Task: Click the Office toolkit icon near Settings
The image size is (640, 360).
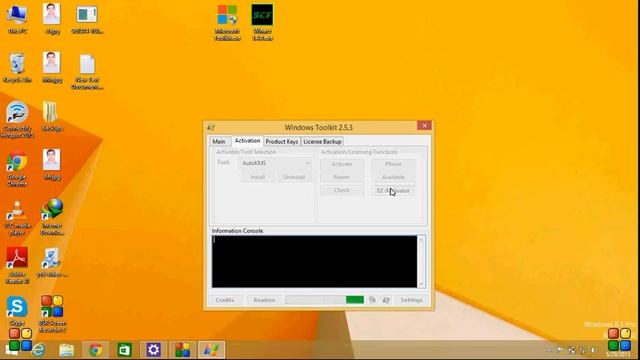Action: pyautogui.click(x=372, y=300)
